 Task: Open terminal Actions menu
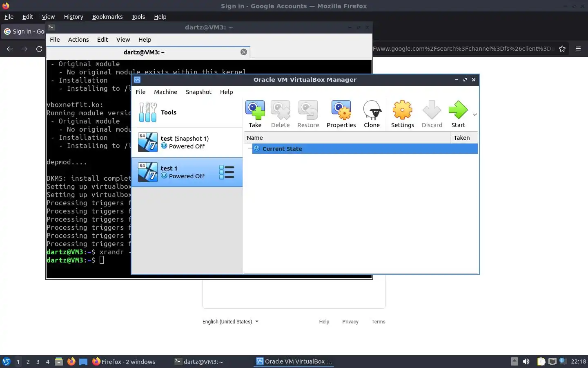pyautogui.click(x=78, y=40)
